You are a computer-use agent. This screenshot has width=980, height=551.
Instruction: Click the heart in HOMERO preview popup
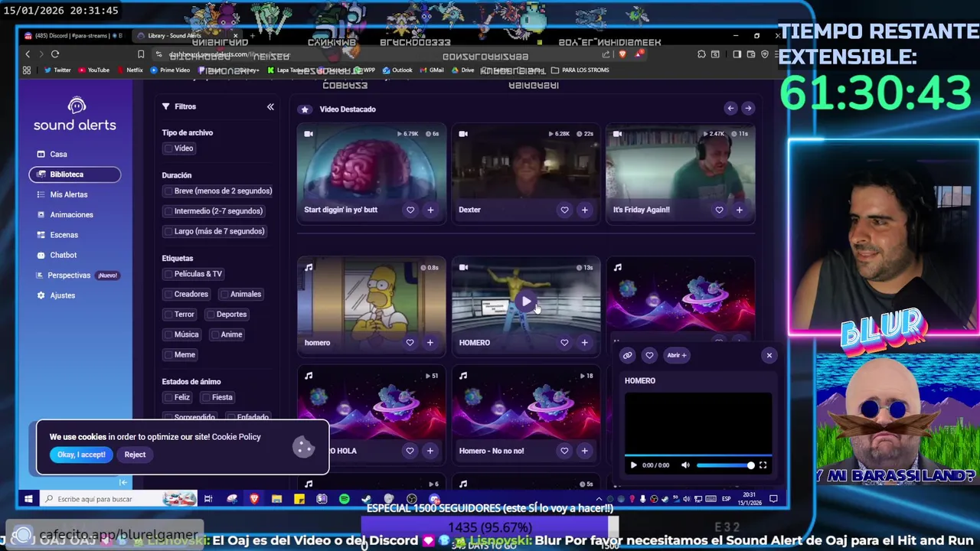pos(649,355)
